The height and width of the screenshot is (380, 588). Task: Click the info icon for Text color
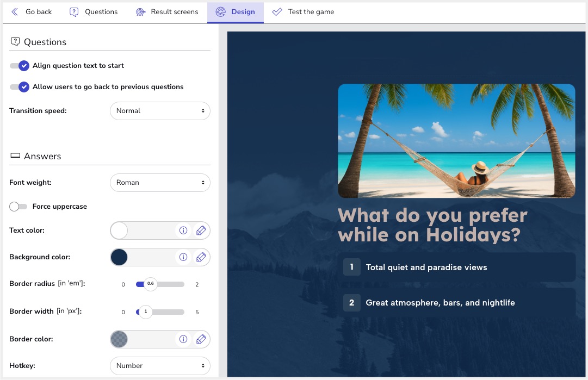click(183, 231)
